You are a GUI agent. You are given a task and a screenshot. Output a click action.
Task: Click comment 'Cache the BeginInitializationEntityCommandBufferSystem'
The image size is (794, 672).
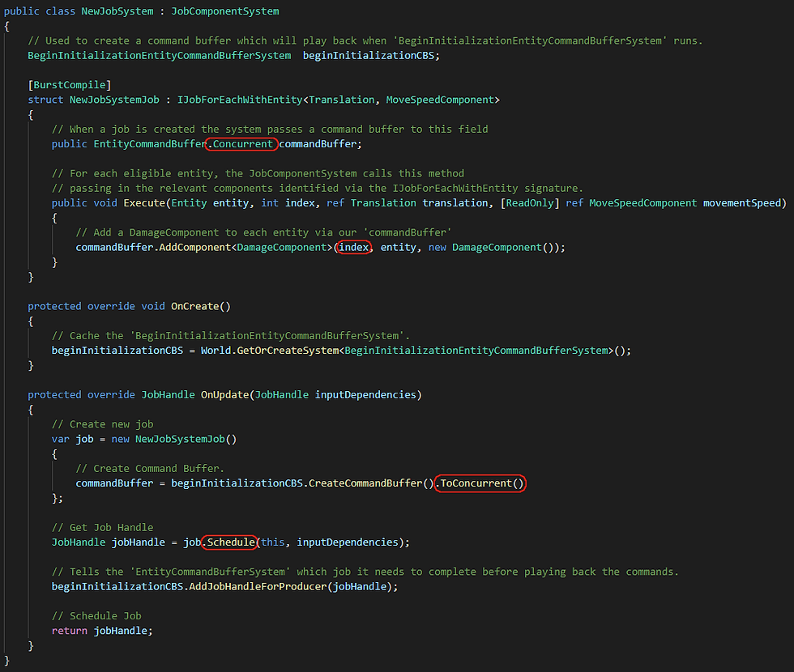click(x=231, y=336)
